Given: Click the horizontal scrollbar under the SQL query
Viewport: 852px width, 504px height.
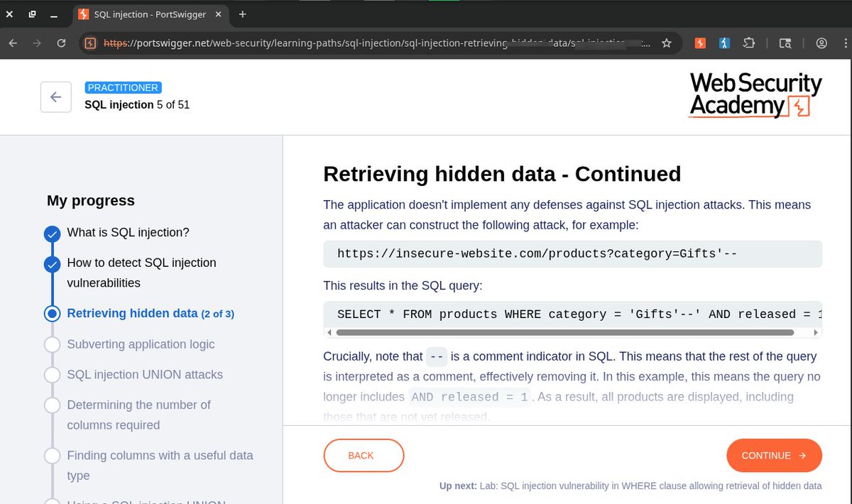Looking at the screenshot, I should (564, 332).
